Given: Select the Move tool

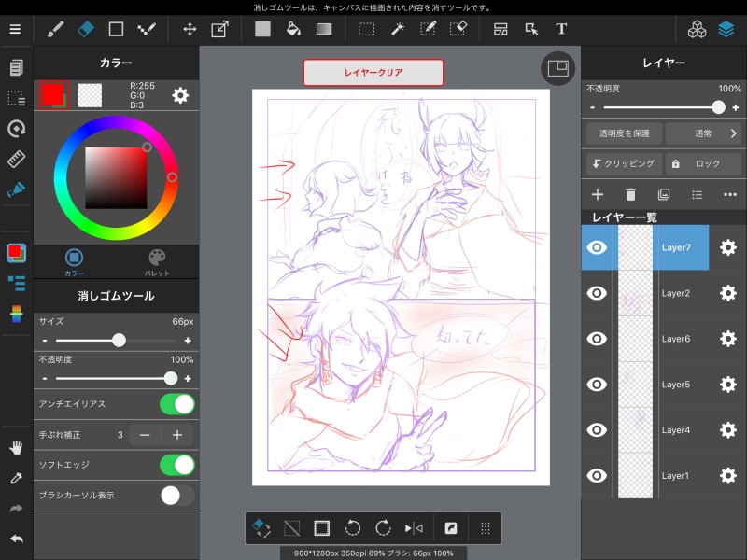Looking at the screenshot, I should [x=190, y=29].
